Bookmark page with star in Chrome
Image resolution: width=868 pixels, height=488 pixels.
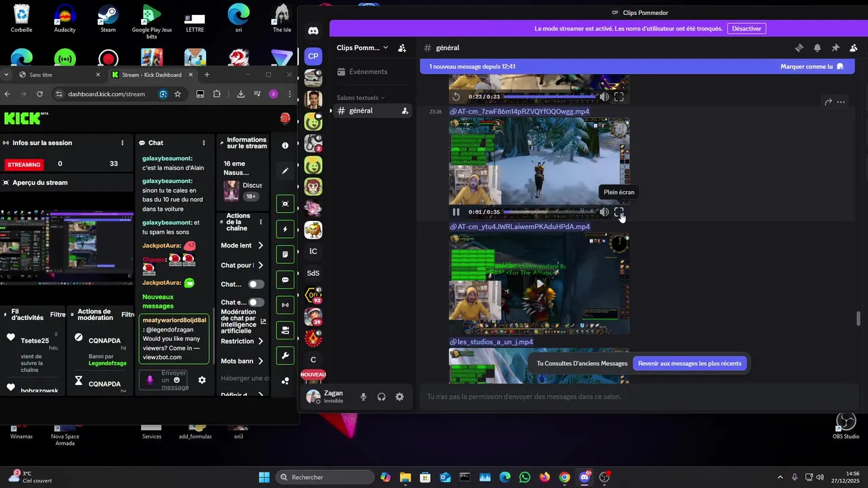(178, 94)
